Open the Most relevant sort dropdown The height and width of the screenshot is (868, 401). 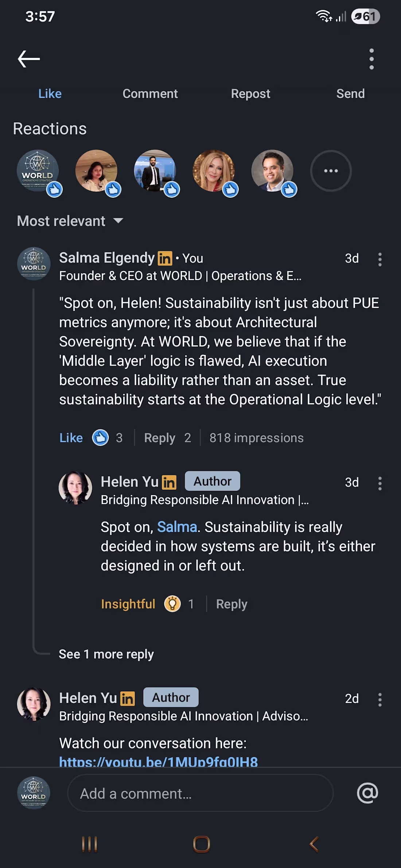click(70, 221)
